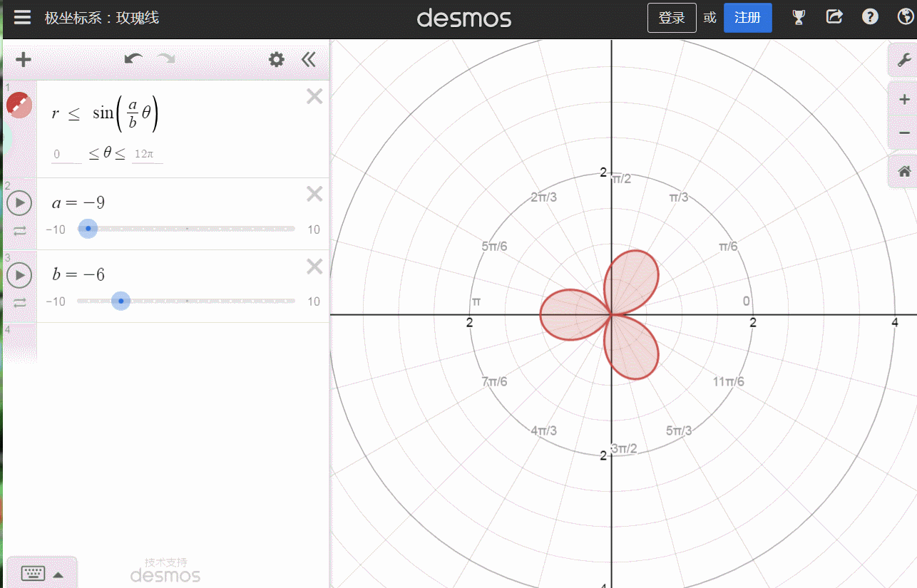Click the graph title 极坐标系：玫瑰线

(x=101, y=18)
